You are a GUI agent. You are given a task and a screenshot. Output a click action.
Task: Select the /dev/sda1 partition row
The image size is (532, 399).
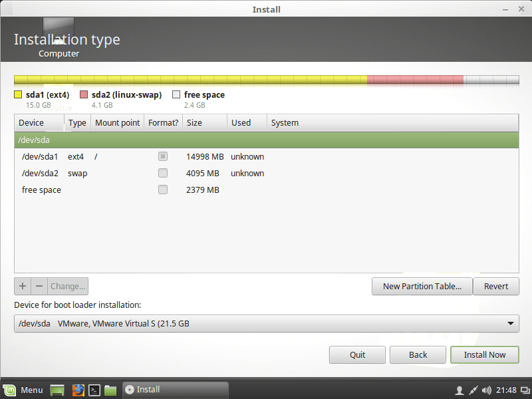267,156
